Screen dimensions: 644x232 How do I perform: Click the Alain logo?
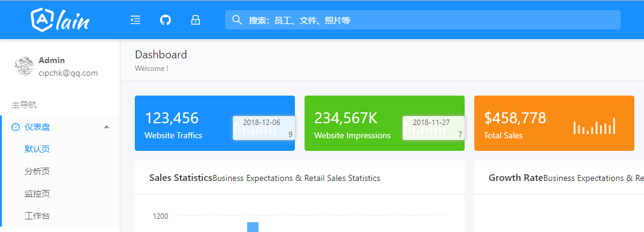coord(60,19)
